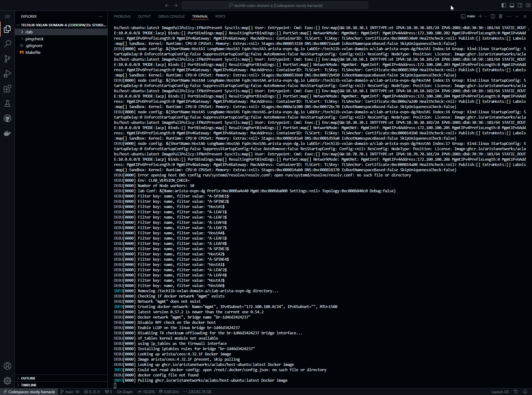532x395 pixels.
Task: Publish or sync changes with the cloud icon
Action: (77, 392)
